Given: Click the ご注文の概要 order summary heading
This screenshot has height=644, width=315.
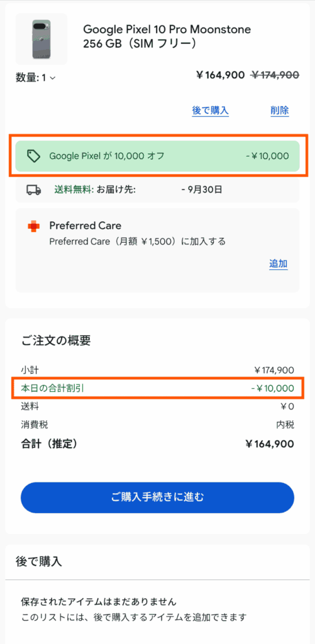Looking at the screenshot, I should (56, 340).
